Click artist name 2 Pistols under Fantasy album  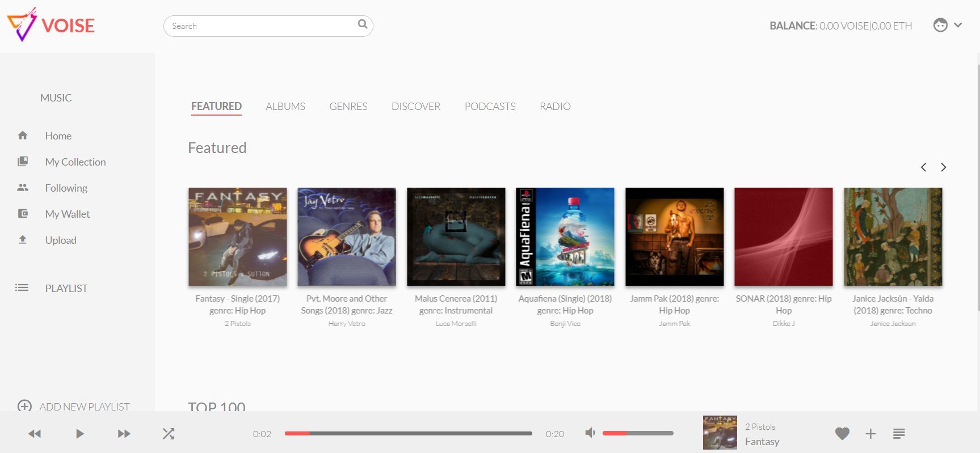238,324
